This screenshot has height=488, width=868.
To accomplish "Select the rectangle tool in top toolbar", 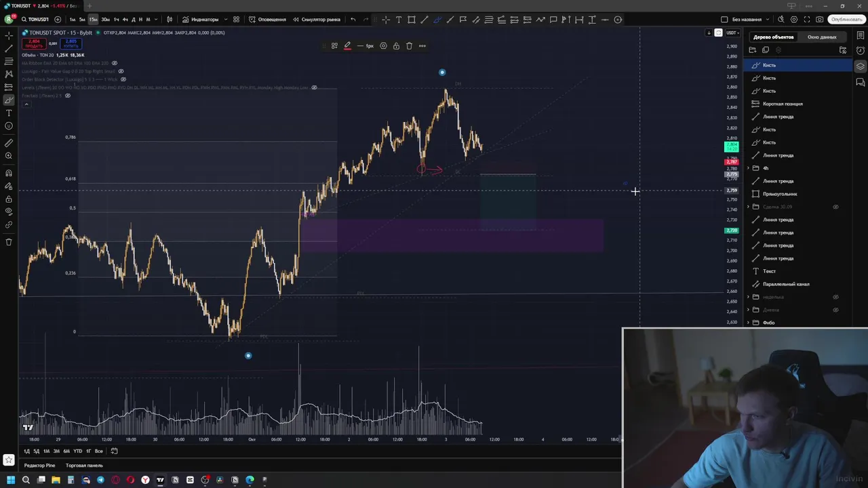I will click(x=412, y=20).
